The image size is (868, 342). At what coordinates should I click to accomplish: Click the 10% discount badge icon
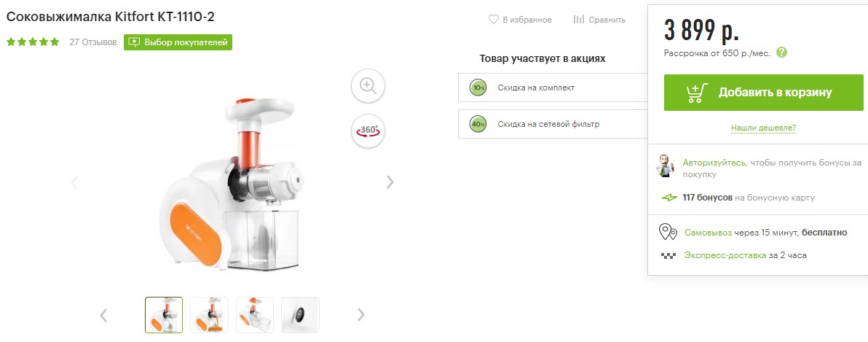tap(478, 88)
